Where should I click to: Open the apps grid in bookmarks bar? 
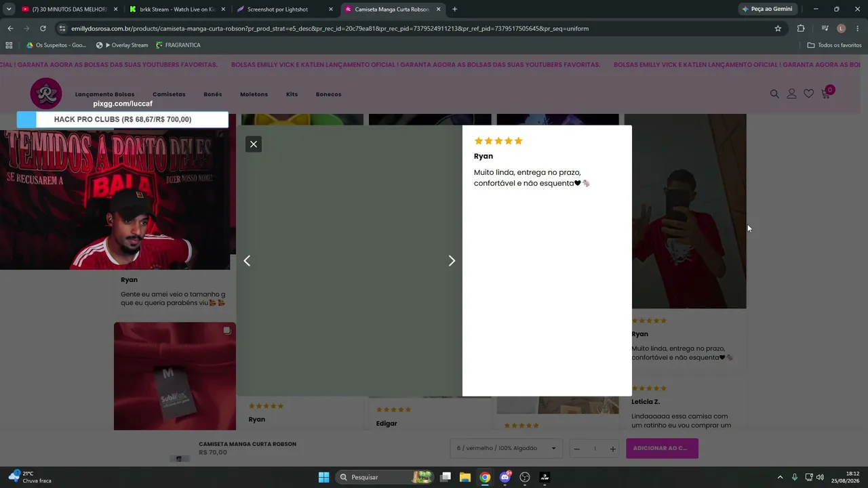pyautogui.click(x=9, y=45)
